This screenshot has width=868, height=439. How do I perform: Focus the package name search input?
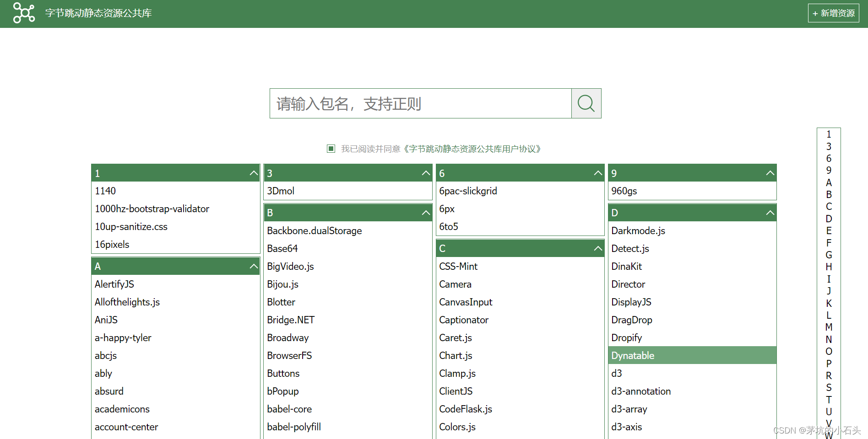pos(421,103)
